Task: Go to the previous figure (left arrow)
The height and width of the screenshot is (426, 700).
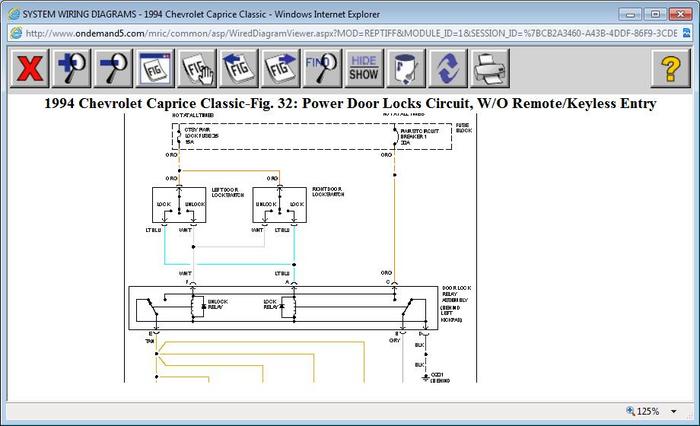Action: [x=239, y=68]
